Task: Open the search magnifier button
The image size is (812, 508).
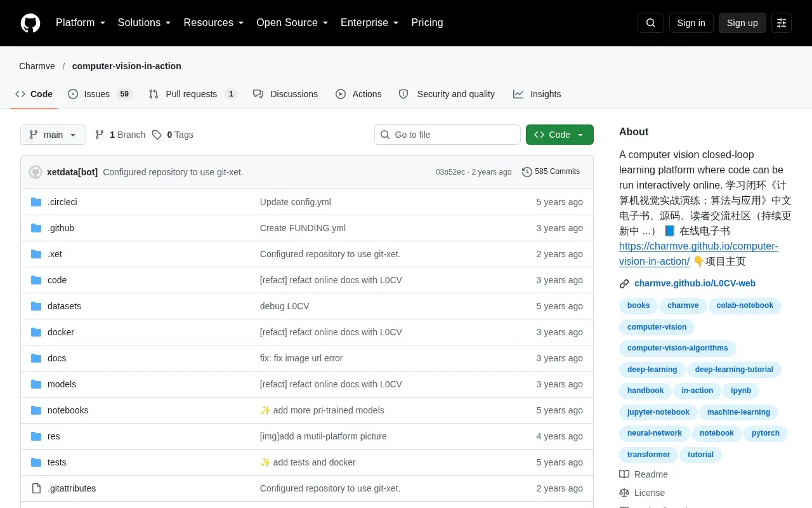Action: [651, 23]
